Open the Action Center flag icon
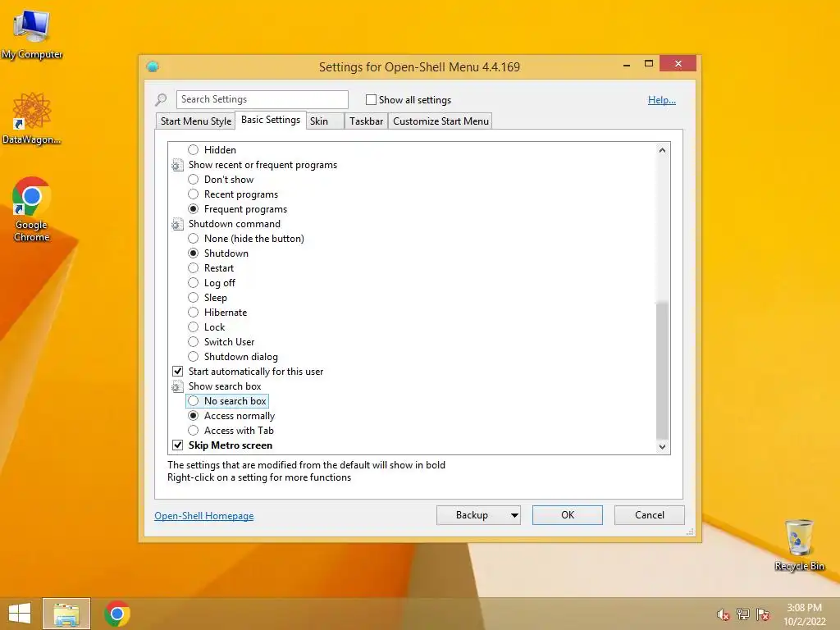Image resolution: width=840 pixels, height=630 pixels. [763, 614]
